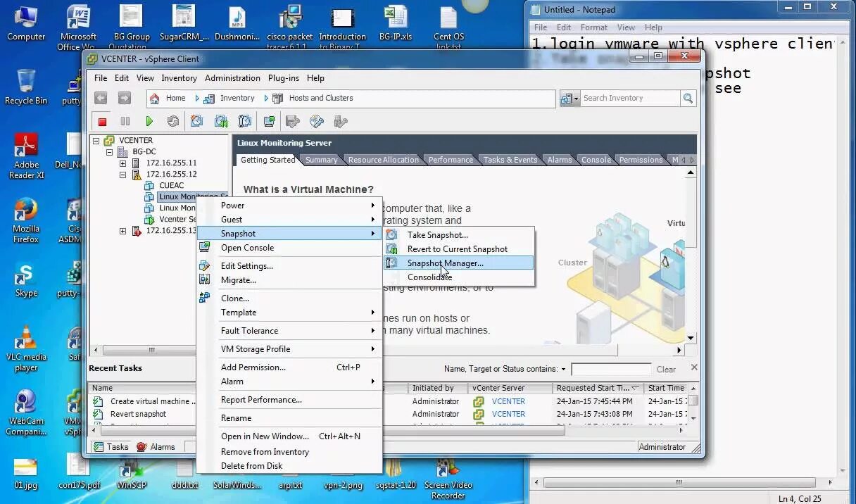Click the Open Console icon in context menu

click(205, 248)
